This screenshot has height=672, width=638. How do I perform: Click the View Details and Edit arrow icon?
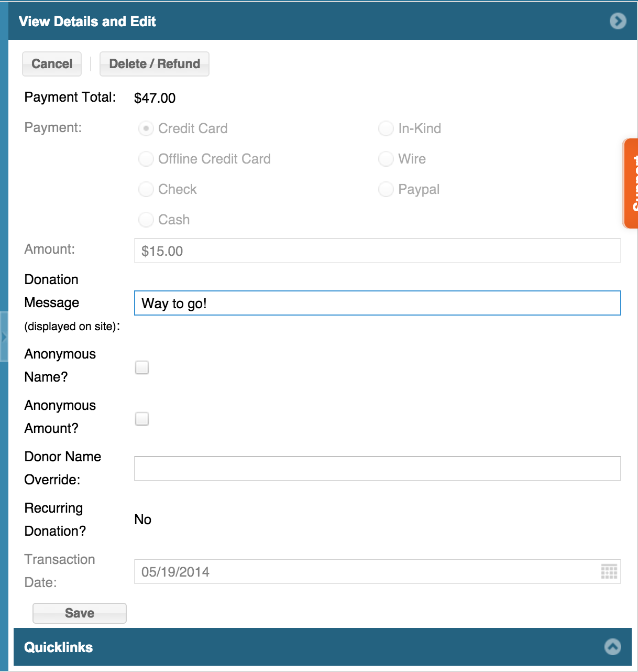pyautogui.click(x=618, y=21)
